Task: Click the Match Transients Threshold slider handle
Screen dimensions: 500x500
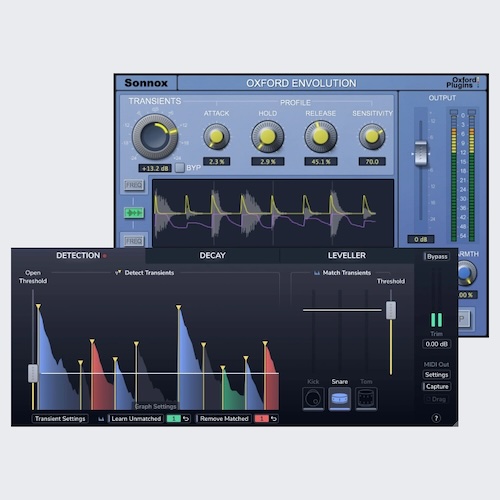Action: [x=391, y=310]
